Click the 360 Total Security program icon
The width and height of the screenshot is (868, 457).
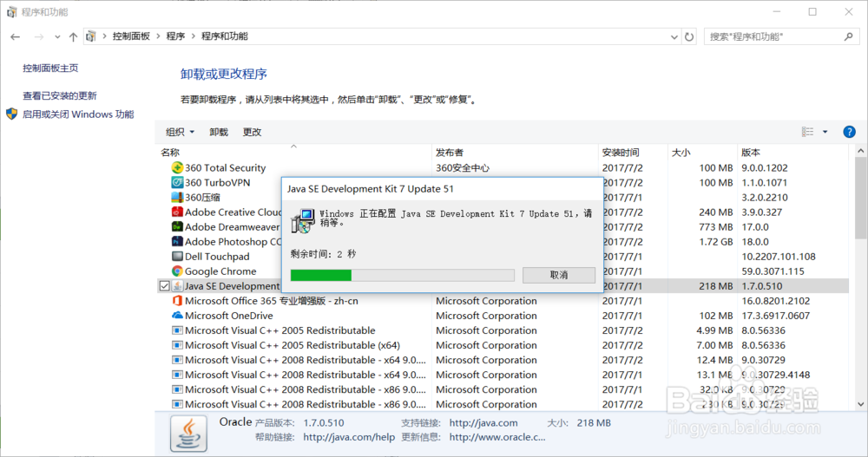[x=177, y=167]
